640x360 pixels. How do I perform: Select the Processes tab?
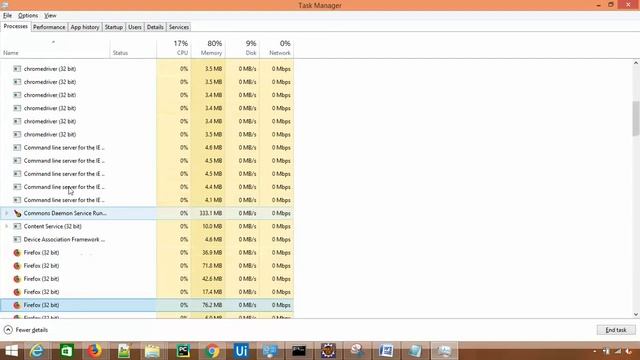pyautogui.click(x=16, y=26)
